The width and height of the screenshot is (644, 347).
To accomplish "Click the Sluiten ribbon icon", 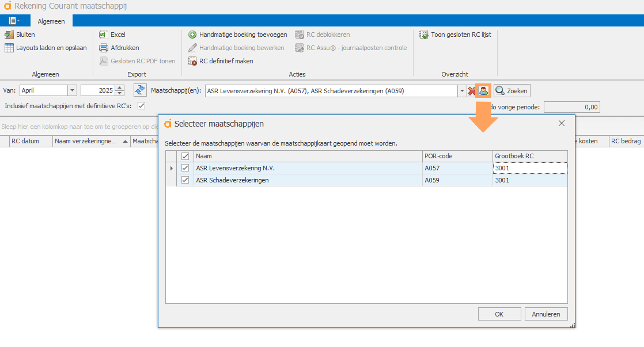I will tap(9, 35).
